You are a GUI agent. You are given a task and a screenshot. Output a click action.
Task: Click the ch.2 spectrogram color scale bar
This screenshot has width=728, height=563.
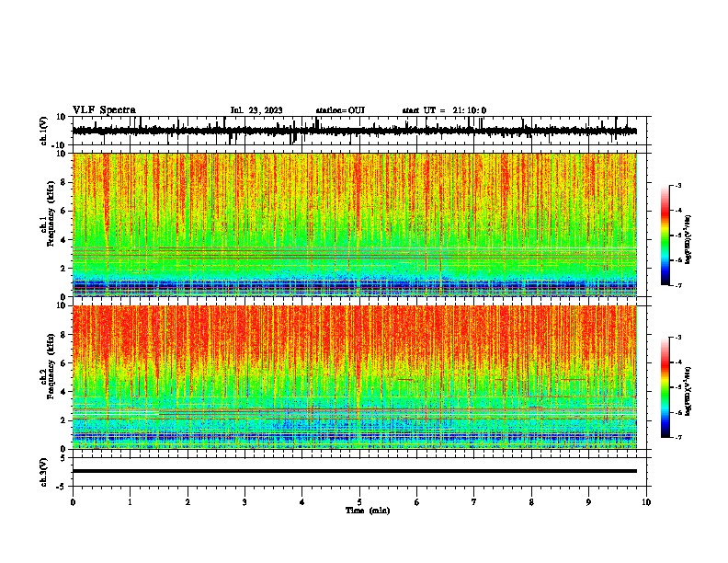tap(665, 387)
